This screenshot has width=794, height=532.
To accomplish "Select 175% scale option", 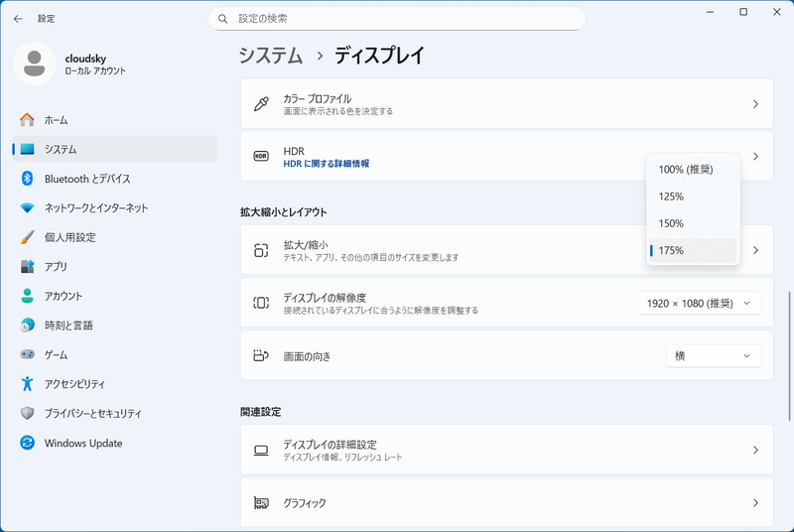I will (x=693, y=250).
